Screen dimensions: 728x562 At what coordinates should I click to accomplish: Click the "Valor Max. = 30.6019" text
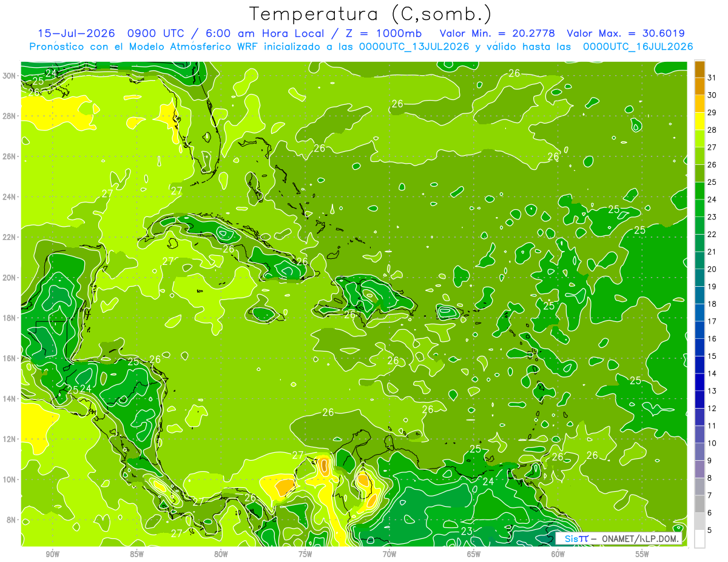pos(626,33)
